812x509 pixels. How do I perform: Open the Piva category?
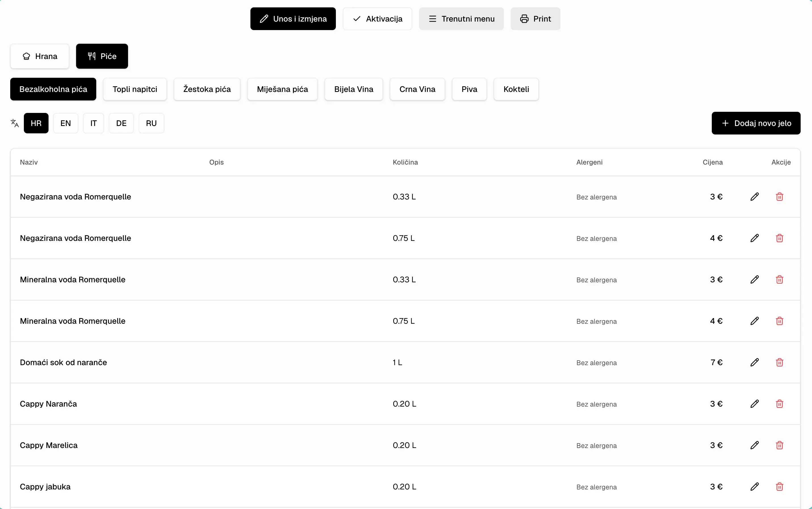469,89
